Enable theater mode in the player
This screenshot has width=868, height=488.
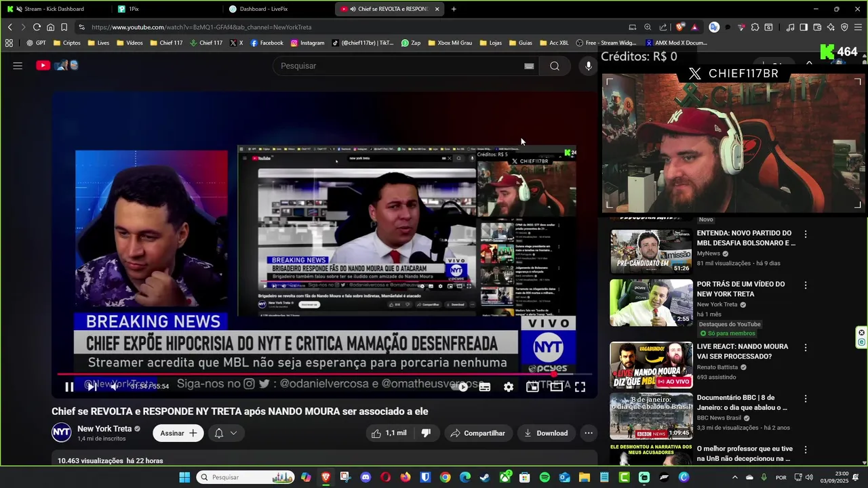556,387
